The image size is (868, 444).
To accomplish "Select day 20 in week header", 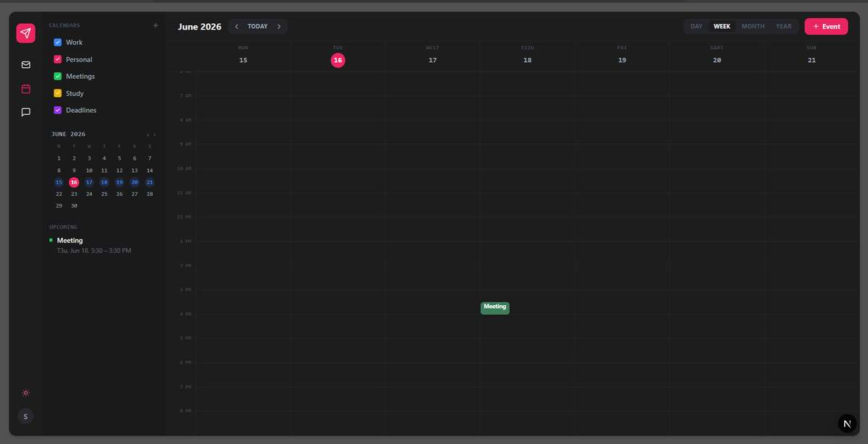I will coord(717,60).
